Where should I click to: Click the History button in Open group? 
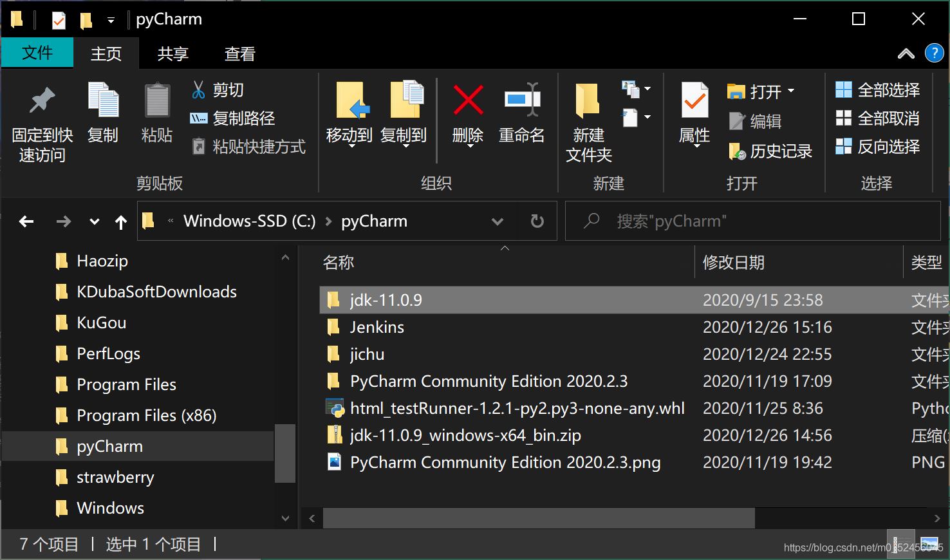pyautogui.click(x=770, y=151)
